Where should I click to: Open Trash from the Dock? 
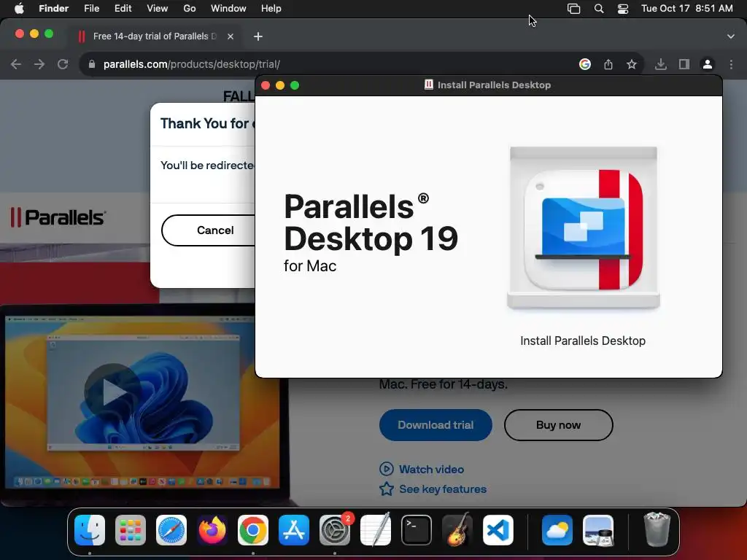click(657, 530)
